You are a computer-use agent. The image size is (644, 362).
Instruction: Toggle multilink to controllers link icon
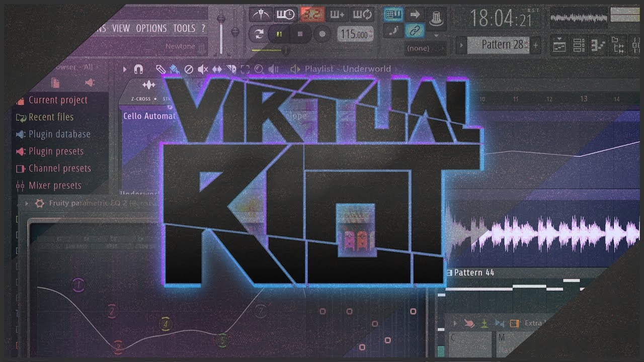(x=415, y=31)
